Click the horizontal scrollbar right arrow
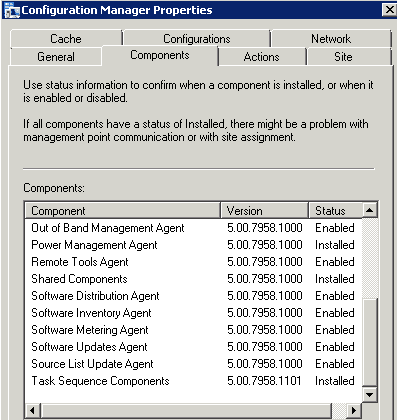Image resolution: width=397 pixels, height=420 pixels. coord(354,410)
